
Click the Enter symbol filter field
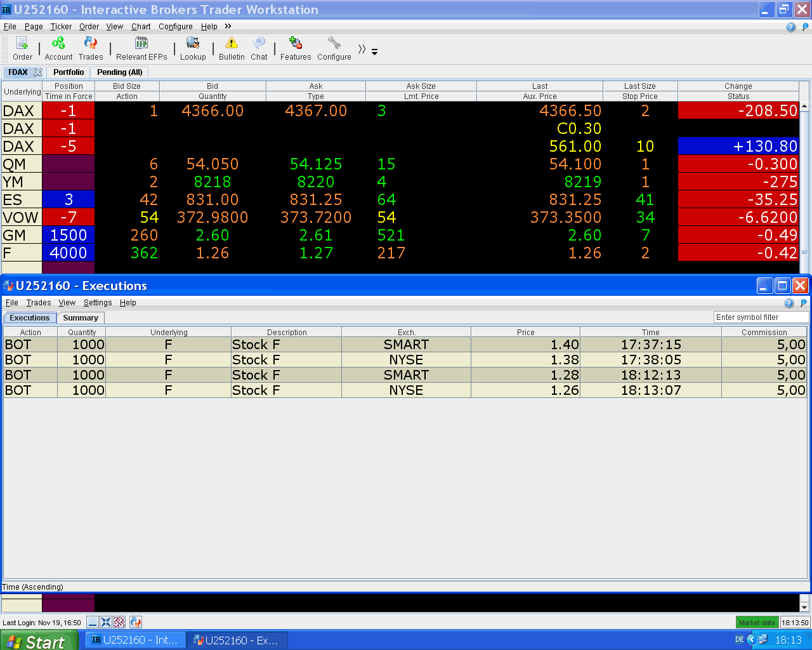point(761,317)
